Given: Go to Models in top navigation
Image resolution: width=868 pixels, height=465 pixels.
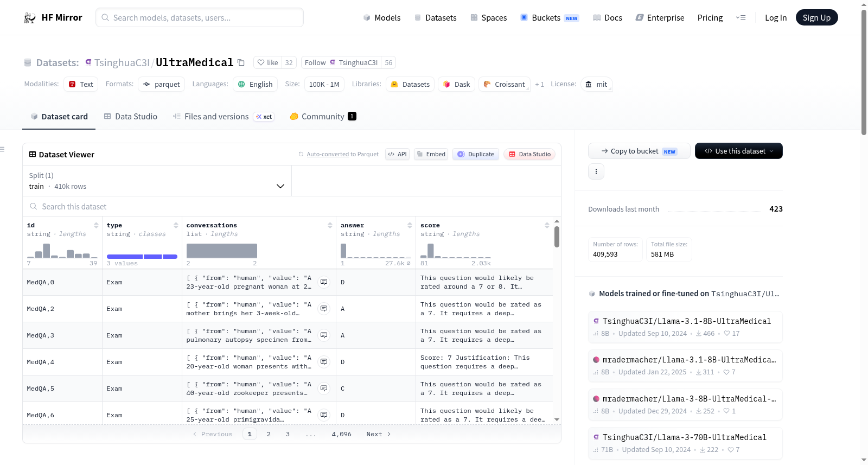Looking at the screenshot, I should click(382, 18).
